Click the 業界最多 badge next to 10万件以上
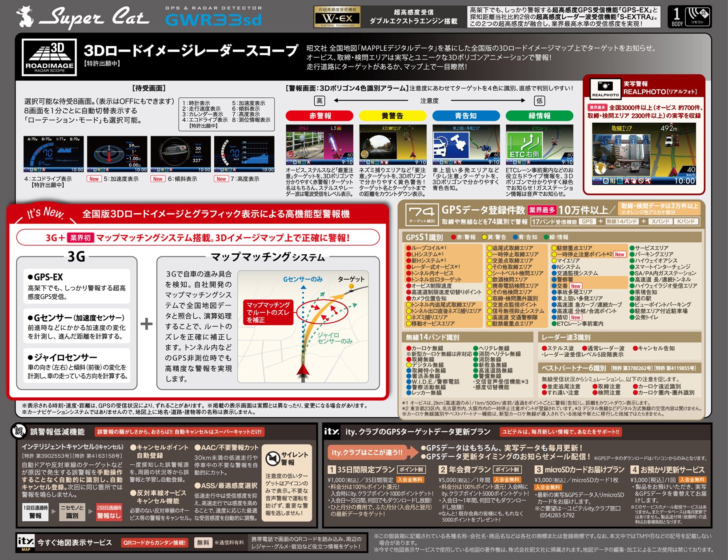The height and width of the screenshot is (560, 728). (542, 210)
